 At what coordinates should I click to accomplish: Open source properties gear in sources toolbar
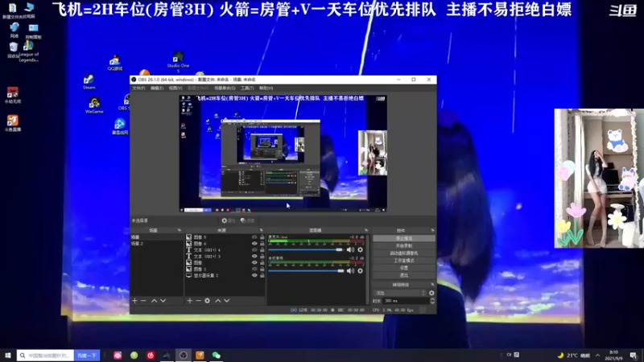tap(208, 301)
